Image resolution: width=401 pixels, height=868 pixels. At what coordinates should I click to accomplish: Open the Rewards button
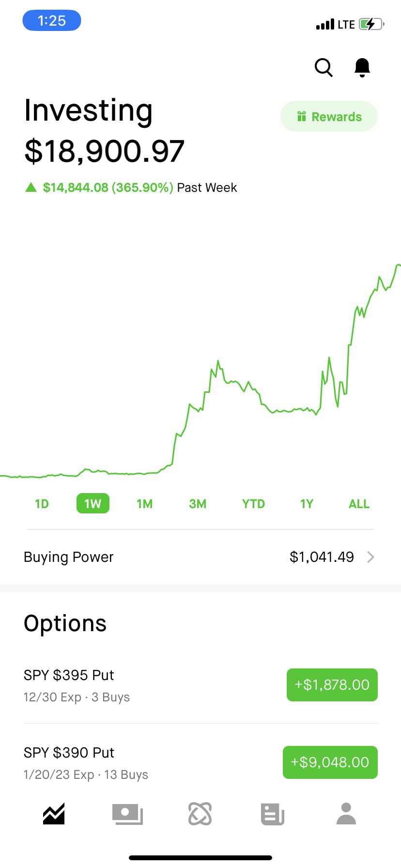coord(329,117)
